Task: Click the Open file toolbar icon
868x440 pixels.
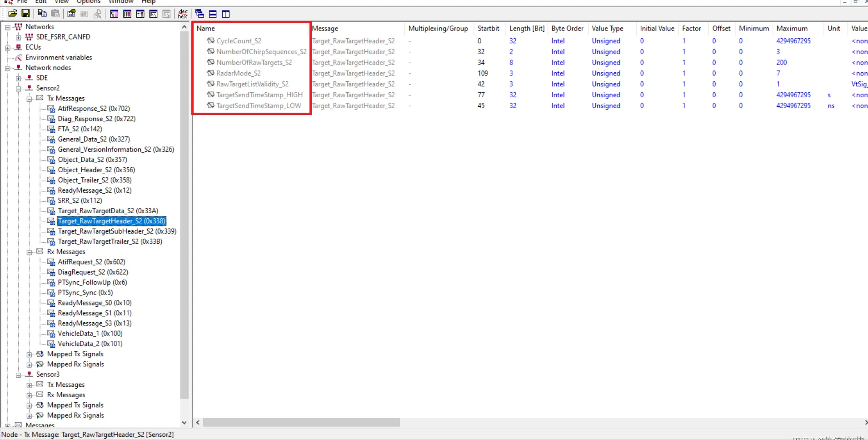Action: click(x=13, y=14)
